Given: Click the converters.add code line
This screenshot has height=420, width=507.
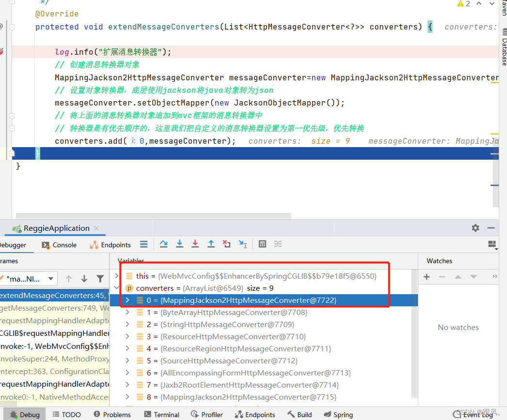Looking at the screenshot, I should pos(145,141).
